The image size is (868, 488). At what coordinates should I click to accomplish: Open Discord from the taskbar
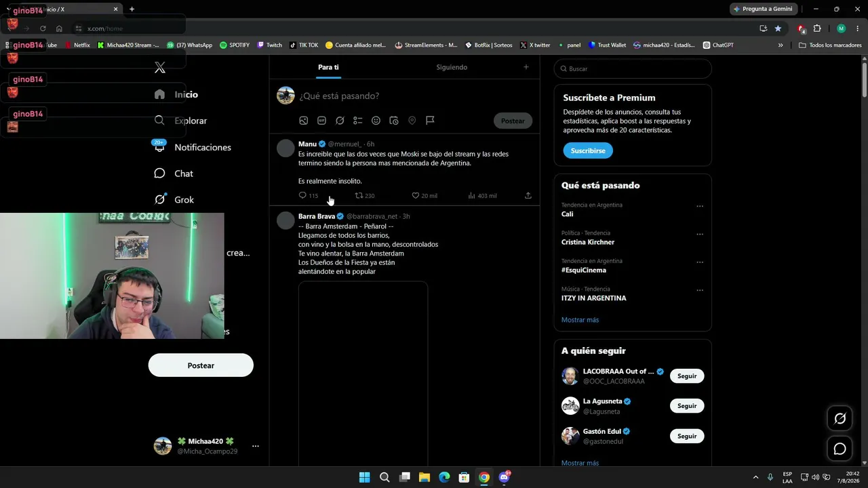coord(504,477)
